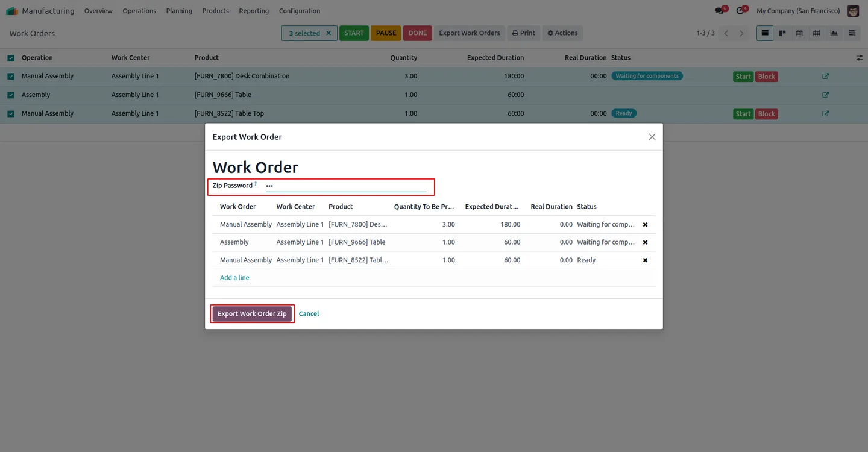868x452 pixels.
Task: Open the messages chat icon
Action: (720, 11)
